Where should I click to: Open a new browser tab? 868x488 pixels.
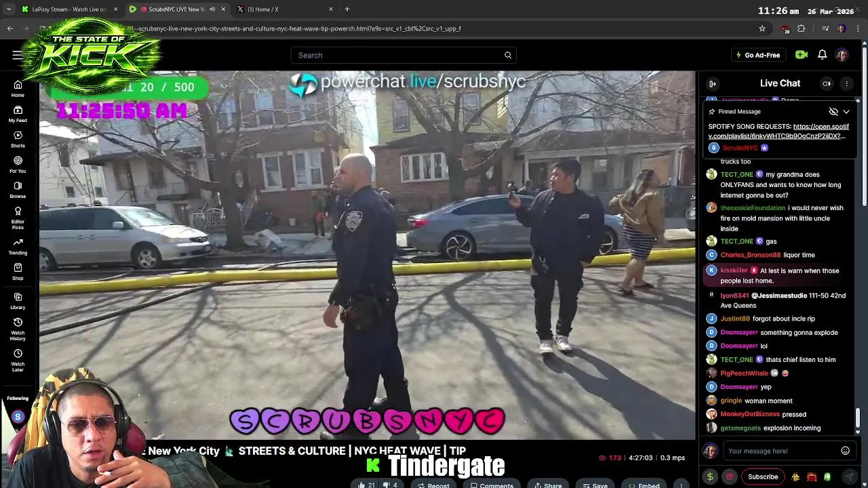(x=347, y=9)
